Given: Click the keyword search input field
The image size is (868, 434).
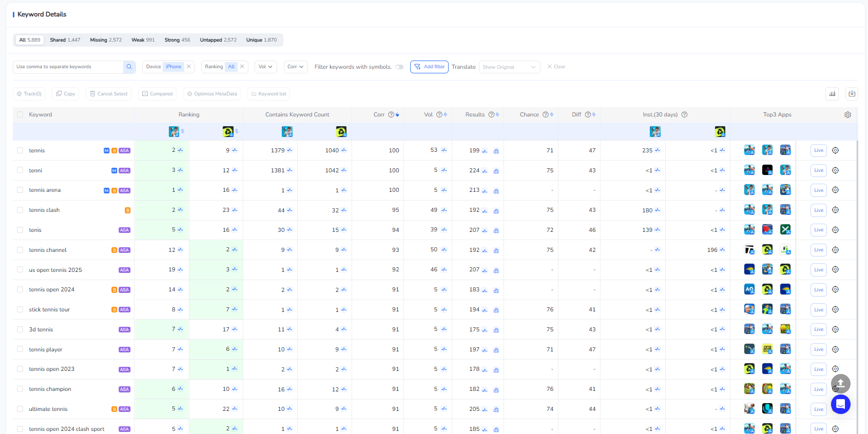Looking at the screenshot, I should [x=68, y=67].
